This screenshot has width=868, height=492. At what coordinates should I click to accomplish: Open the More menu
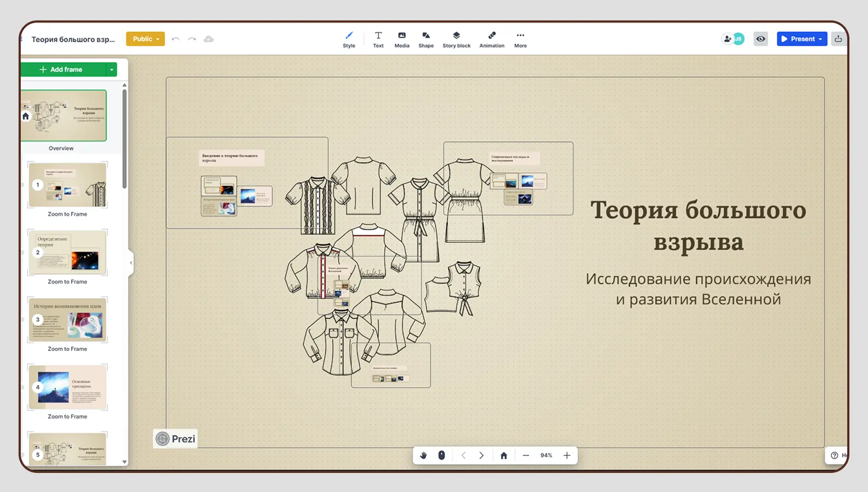520,39
